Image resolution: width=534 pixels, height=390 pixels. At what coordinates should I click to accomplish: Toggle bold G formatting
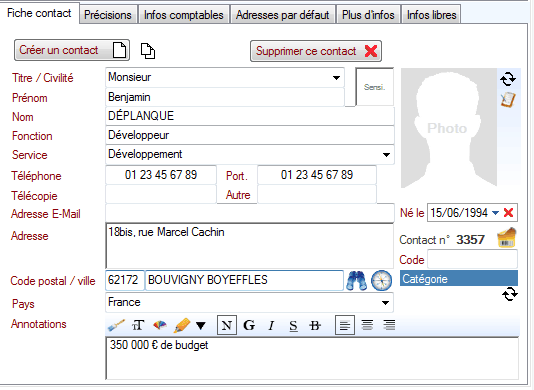[x=249, y=326]
